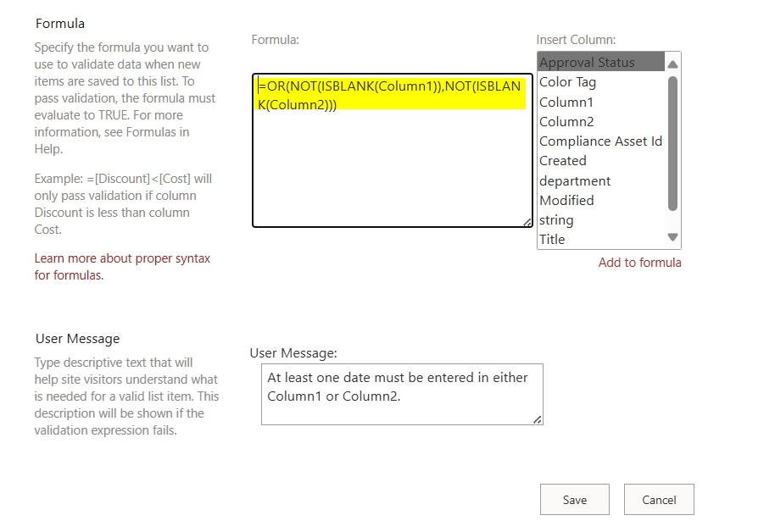
Task: Save the validation settings
Action: click(x=574, y=500)
